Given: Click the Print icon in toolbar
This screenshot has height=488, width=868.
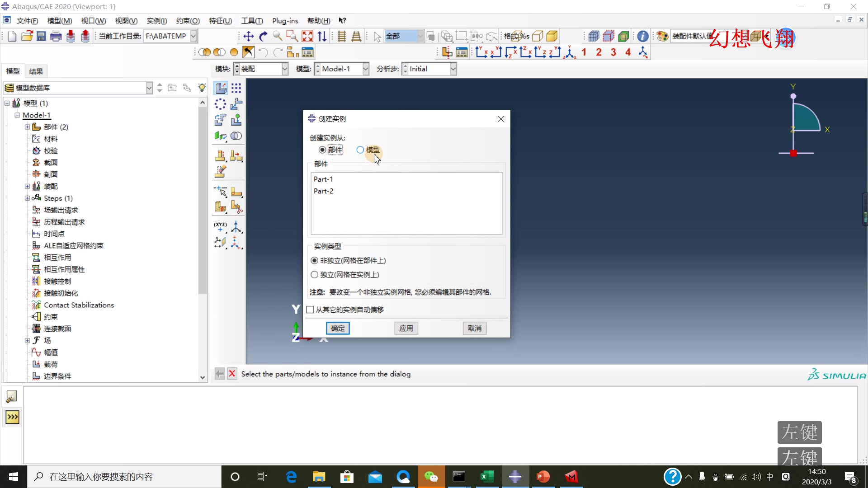Looking at the screenshot, I should click(56, 36).
